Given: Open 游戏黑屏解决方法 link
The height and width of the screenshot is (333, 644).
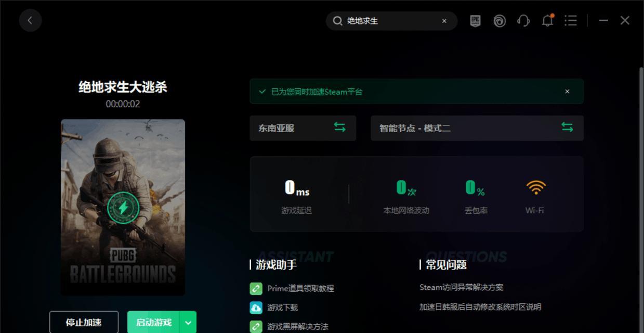Looking at the screenshot, I should point(298,327).
